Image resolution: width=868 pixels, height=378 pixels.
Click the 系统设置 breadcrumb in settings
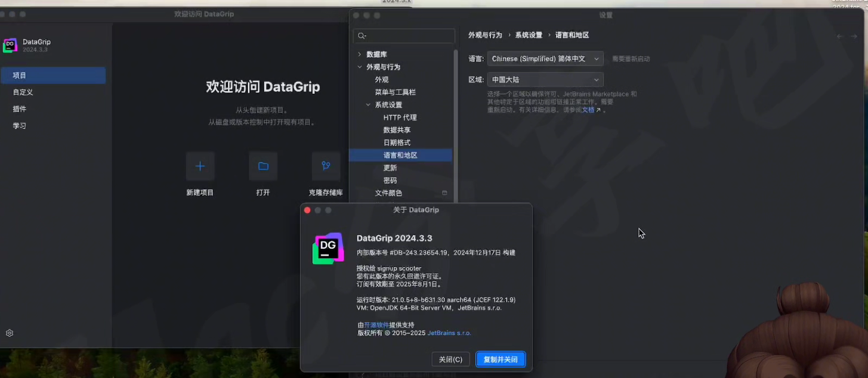tap(529, 35)
